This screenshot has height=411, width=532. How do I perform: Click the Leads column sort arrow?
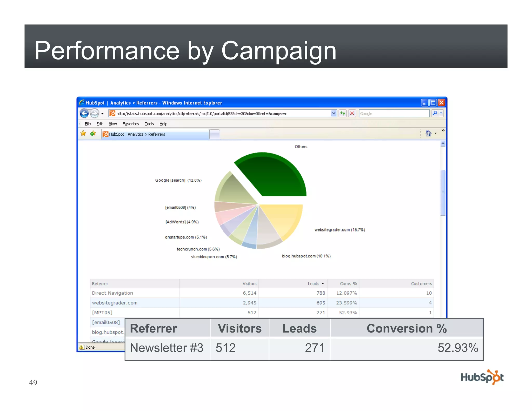pyautogui.click(x=323, y=283)
